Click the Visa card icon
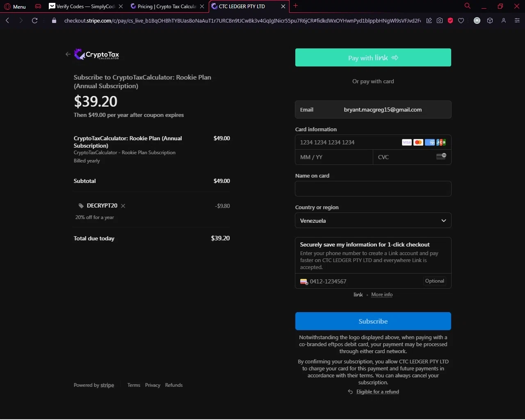This screenshot has width=525, height=420. (407, 142)
